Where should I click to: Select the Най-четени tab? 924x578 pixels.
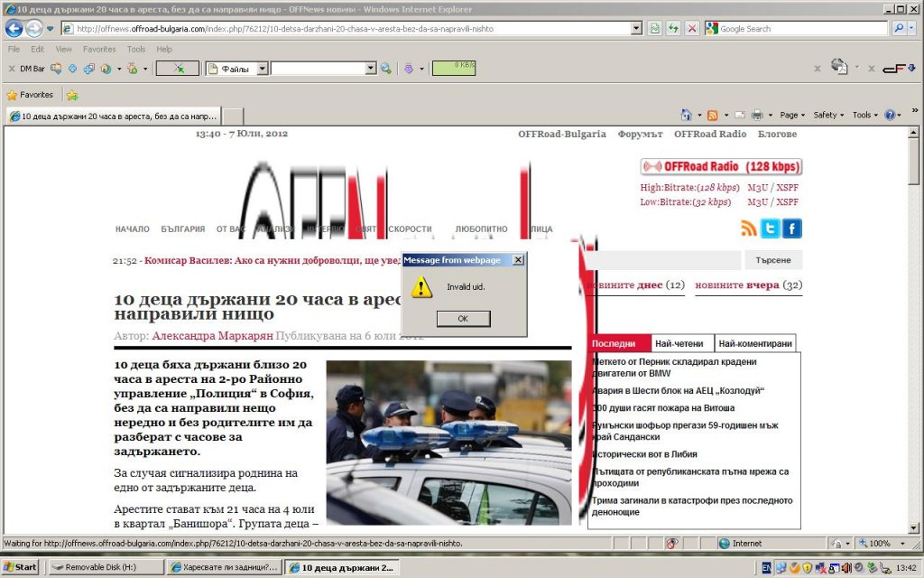coord(682,343)
